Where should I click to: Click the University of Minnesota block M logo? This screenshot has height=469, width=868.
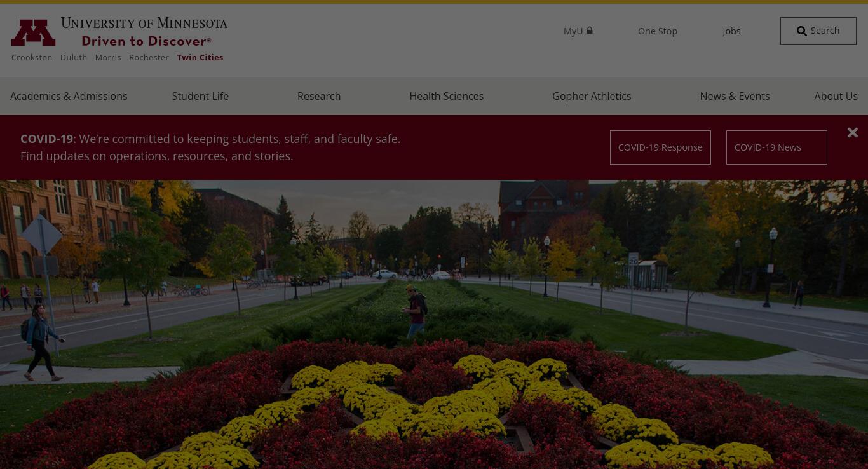pyautogui.click(x=33, y=32)
